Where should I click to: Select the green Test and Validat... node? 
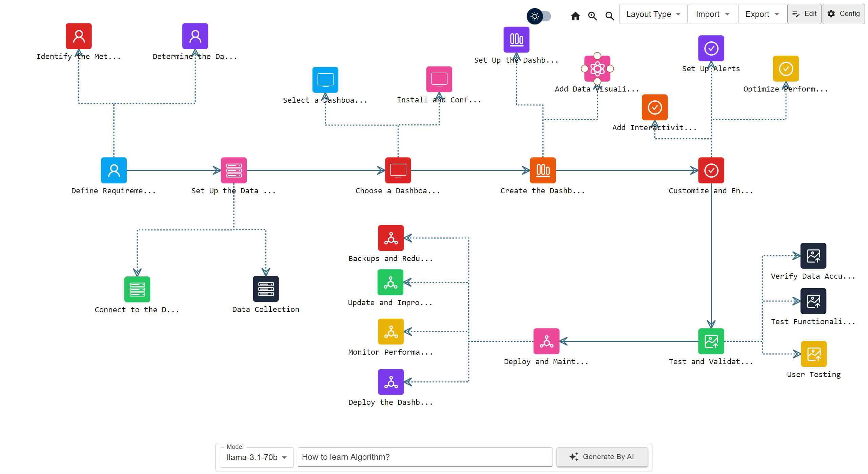(711, 341)
